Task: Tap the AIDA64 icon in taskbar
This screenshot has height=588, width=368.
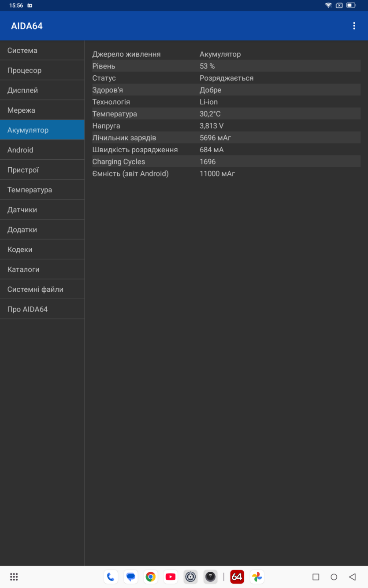Action: [237, 577]
